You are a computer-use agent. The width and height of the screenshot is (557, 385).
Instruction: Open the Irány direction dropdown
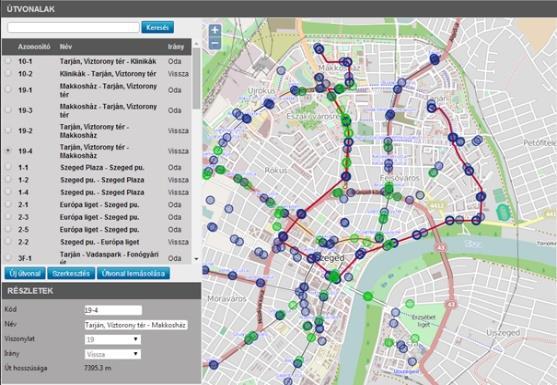click(x=113, y=354)
